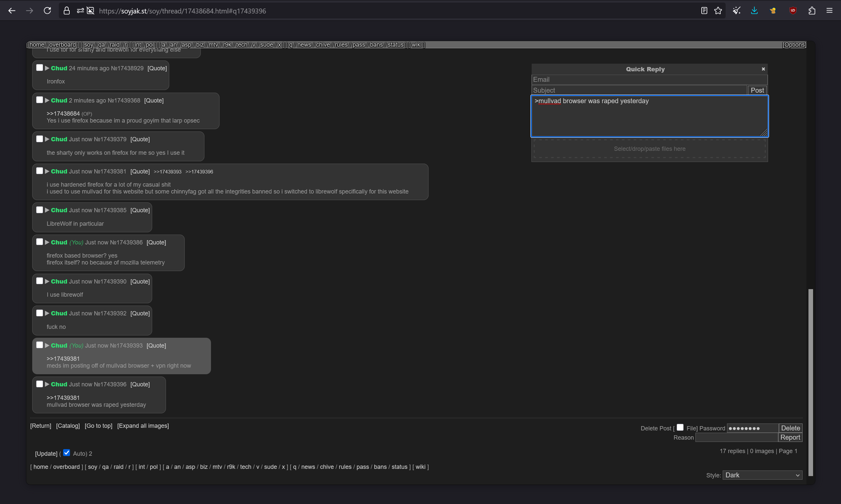Tick checkbox for post №17439379
The width and height of the screenshot is (841, 504).
tap(39, 139)
